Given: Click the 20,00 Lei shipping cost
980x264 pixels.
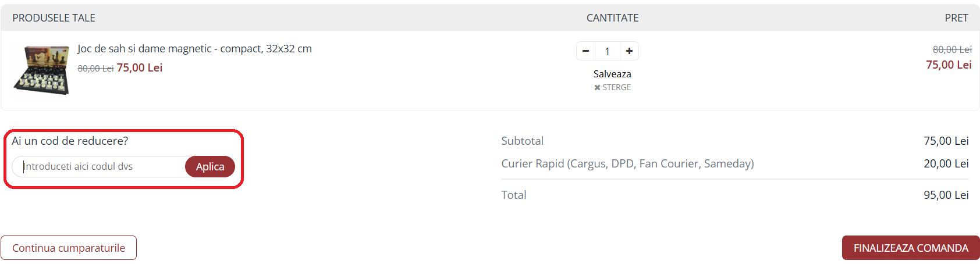Looking at the screenshot, I should [946, 163].
